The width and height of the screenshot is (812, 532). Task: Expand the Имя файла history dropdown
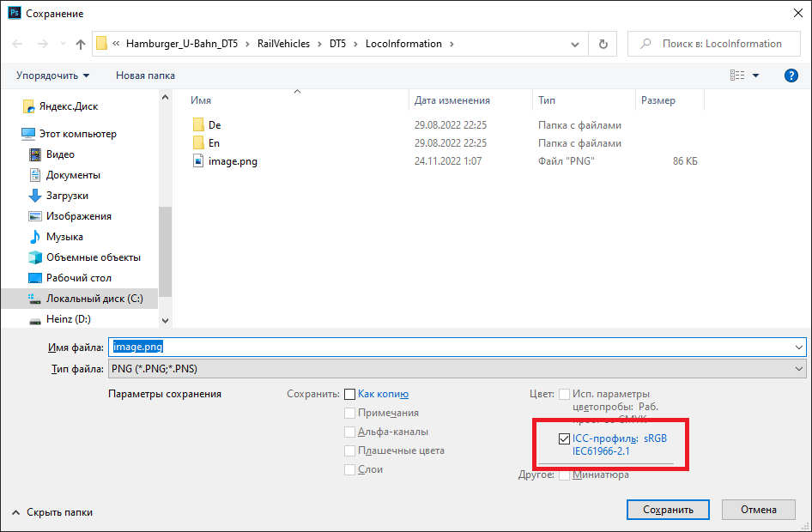pyautogui.click(x=798, y=348)
